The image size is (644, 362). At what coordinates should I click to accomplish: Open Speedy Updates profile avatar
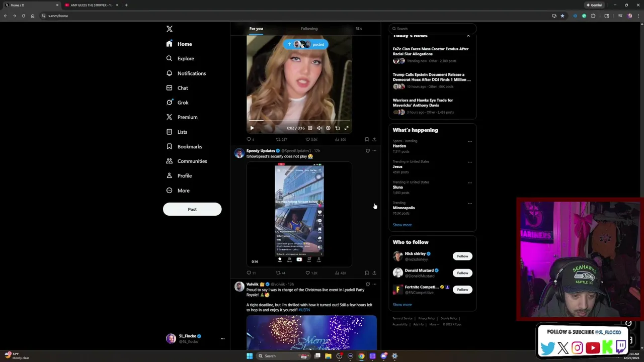pyautogui.click(x=239, y=153)
